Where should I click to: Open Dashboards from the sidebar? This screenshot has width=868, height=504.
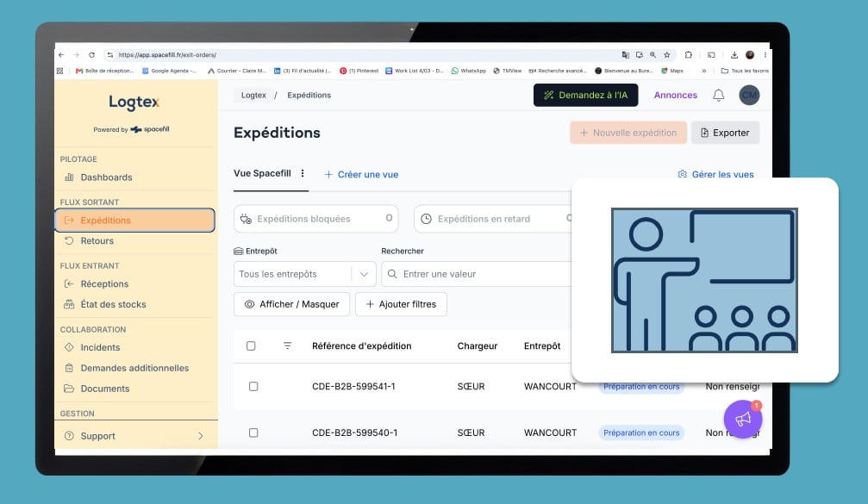click(106, 177)
